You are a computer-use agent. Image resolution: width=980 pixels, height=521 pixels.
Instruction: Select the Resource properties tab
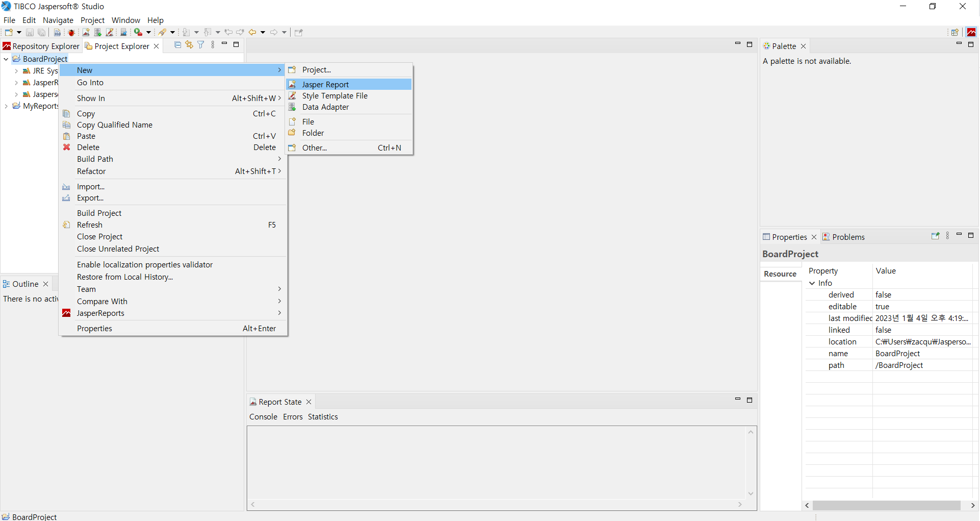(x=780, y=274)
